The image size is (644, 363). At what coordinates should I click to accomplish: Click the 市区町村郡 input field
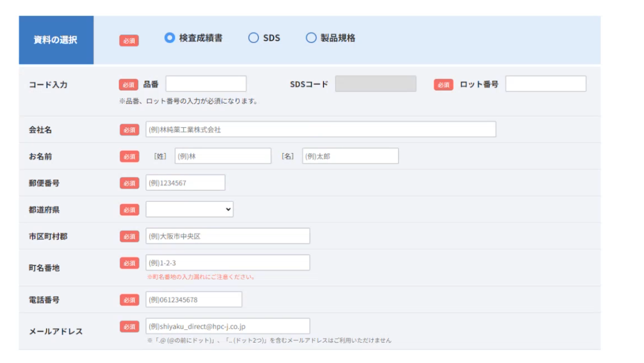(227, 236)
